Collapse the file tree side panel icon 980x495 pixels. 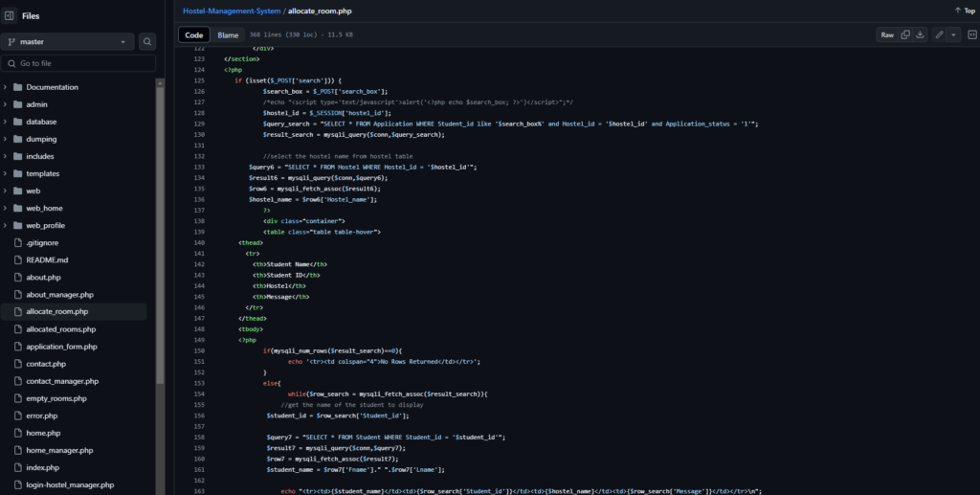[x=10, y=15]
